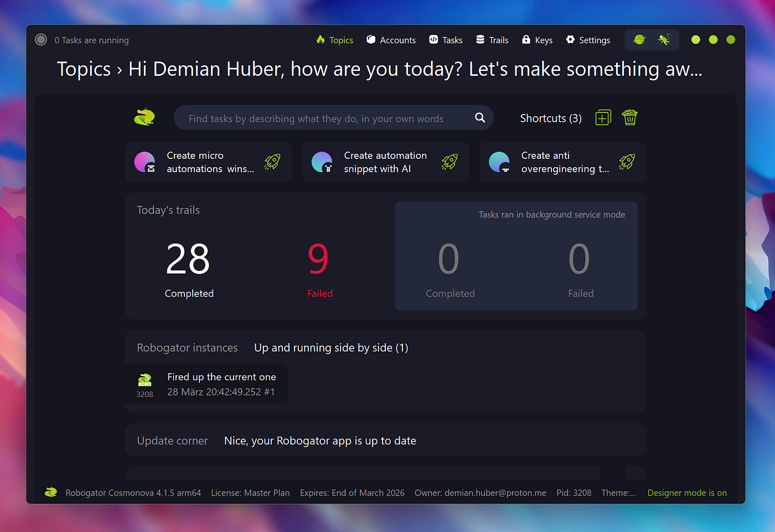Go to the Tasks tab
The height and width of the screenshot is (532, 775).
446,40
